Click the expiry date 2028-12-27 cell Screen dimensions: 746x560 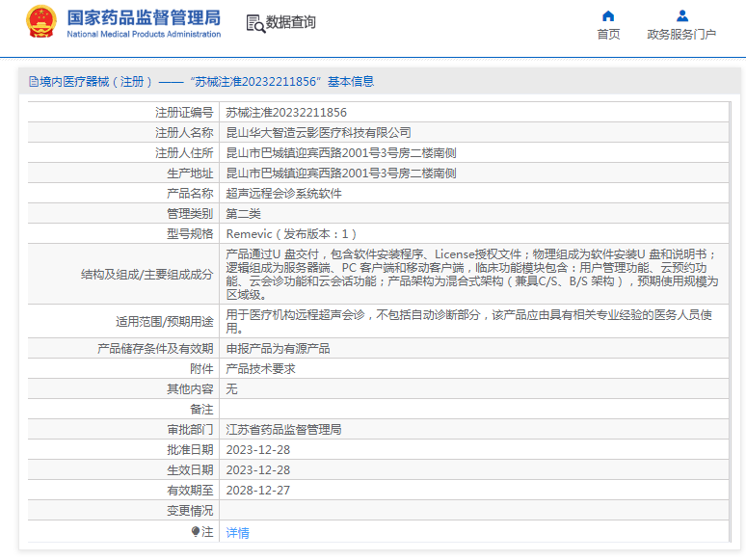tap(257, 490)
